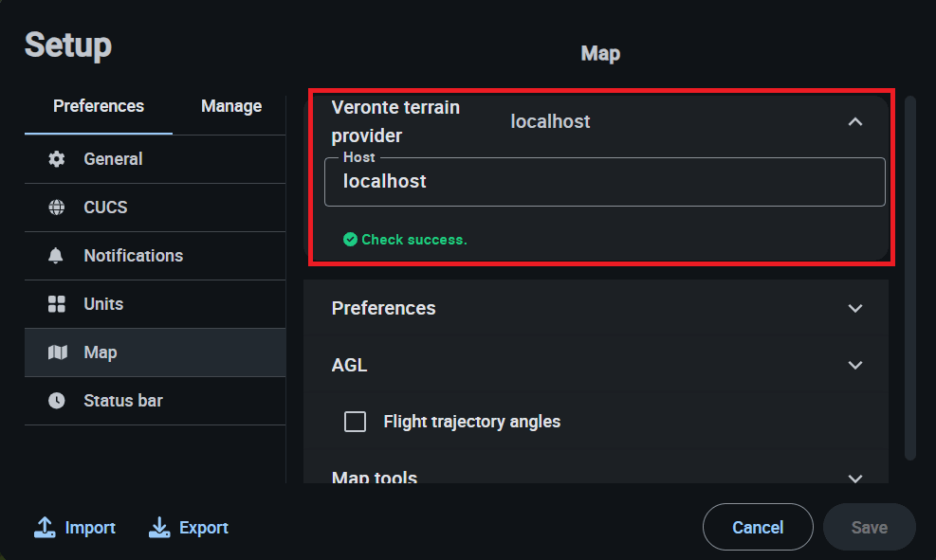Viewport: 936px width, 560px height.
Task: Click the green Check success icon
Action: click(x=350, y=240)
